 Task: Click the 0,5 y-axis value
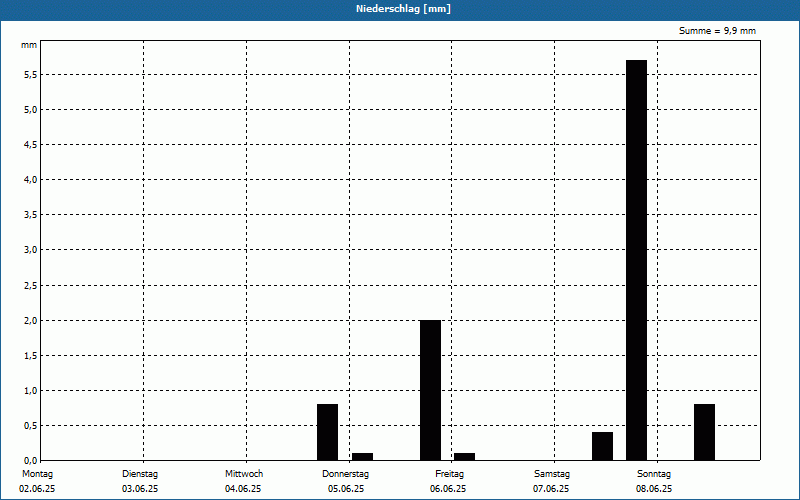(31, 426)
